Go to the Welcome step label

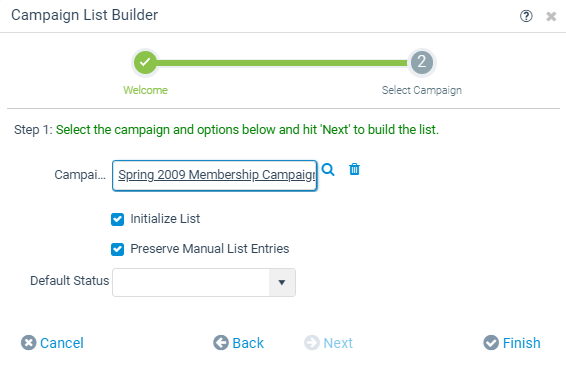click(145, 90)
